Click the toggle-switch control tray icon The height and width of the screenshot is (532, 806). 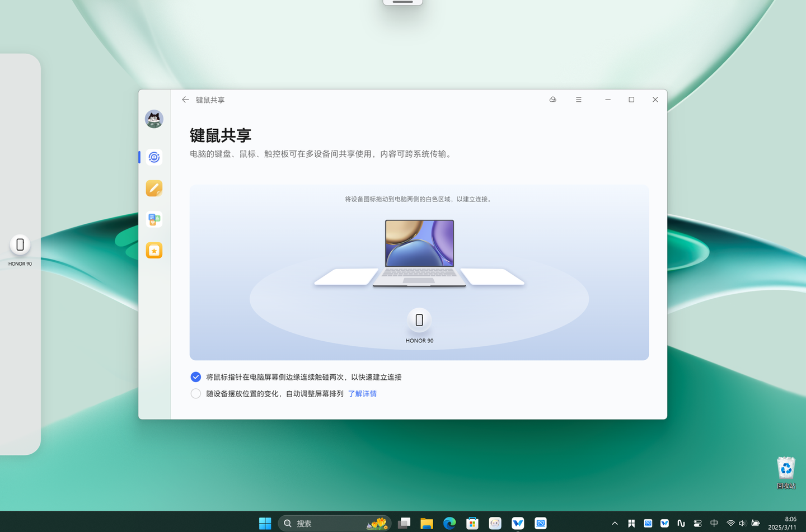pos(697,524)
